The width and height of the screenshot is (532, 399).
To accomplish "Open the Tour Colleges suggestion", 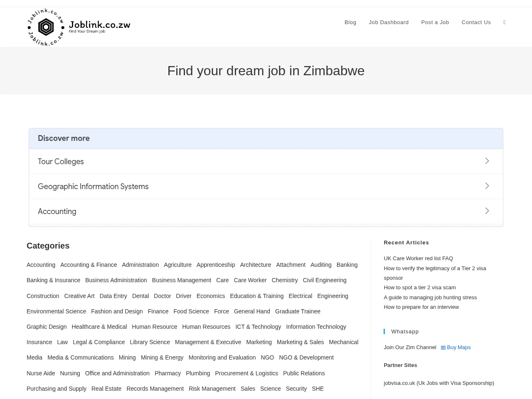I will click(266, 162).
